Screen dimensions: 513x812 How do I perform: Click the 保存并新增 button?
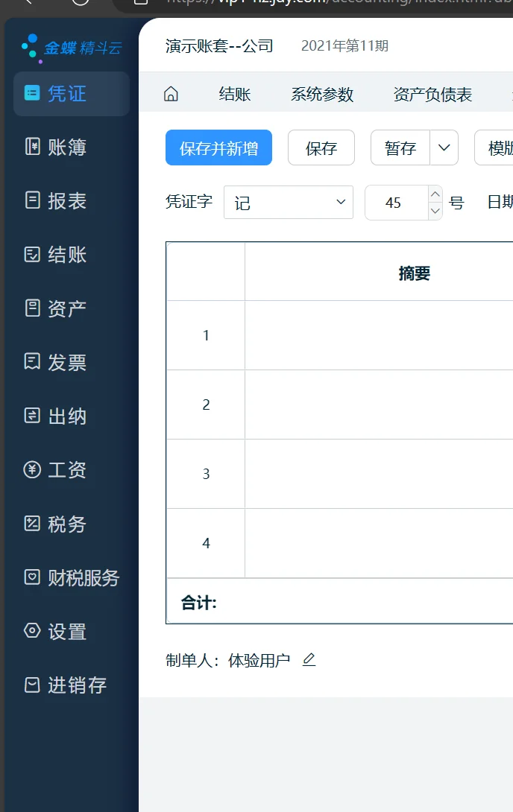point(218,148)
